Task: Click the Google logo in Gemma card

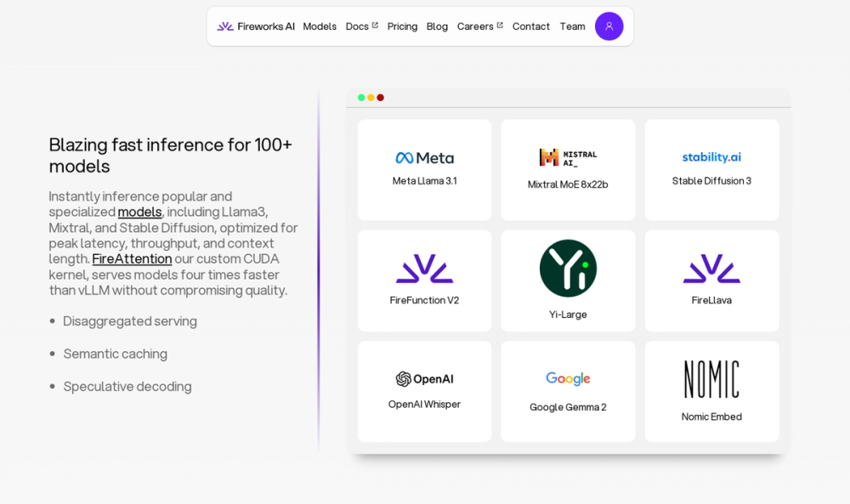Action: (568, 378)
